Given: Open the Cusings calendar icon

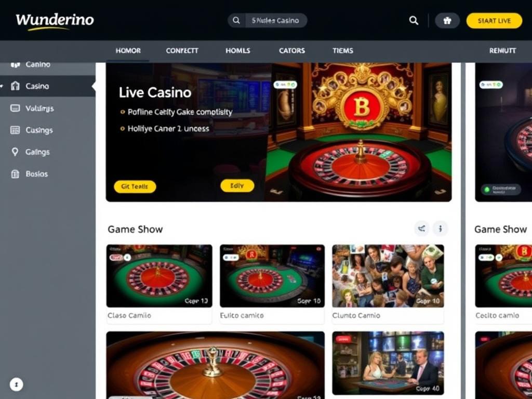Looking at the screenshot, I should click(x=15, y=130).
